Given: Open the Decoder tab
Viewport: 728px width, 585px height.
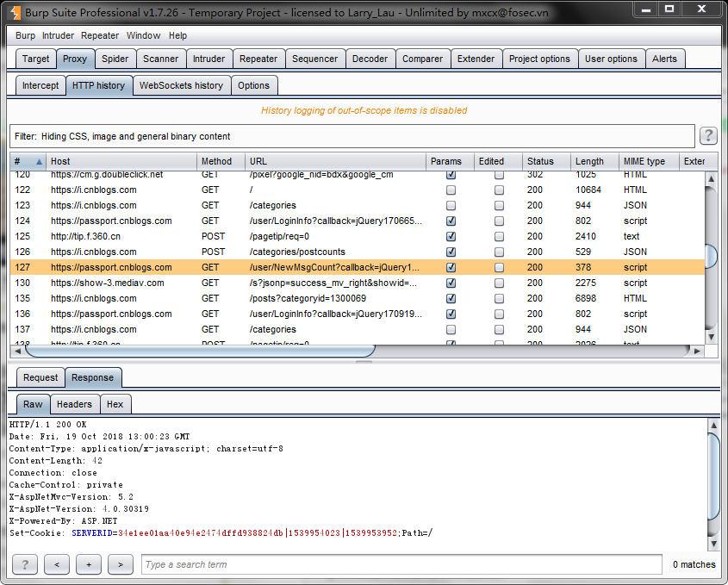Looking at the screenshot, I should tap(370, 59).
